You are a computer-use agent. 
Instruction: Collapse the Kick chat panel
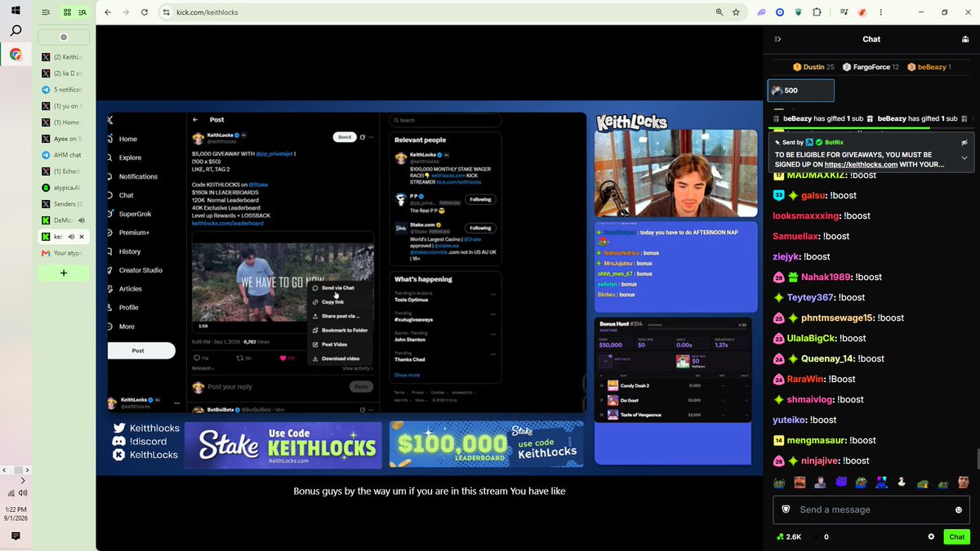point(777,39)
